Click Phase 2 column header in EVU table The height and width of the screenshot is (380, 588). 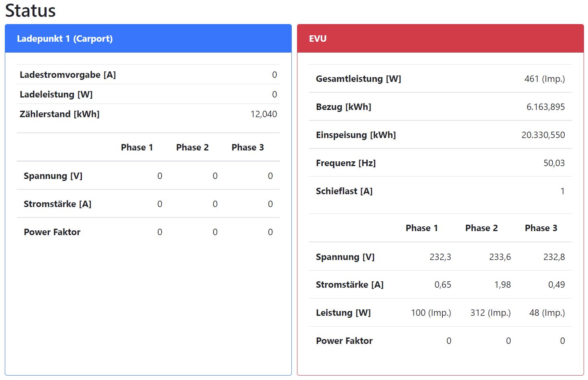pos(481,228)
